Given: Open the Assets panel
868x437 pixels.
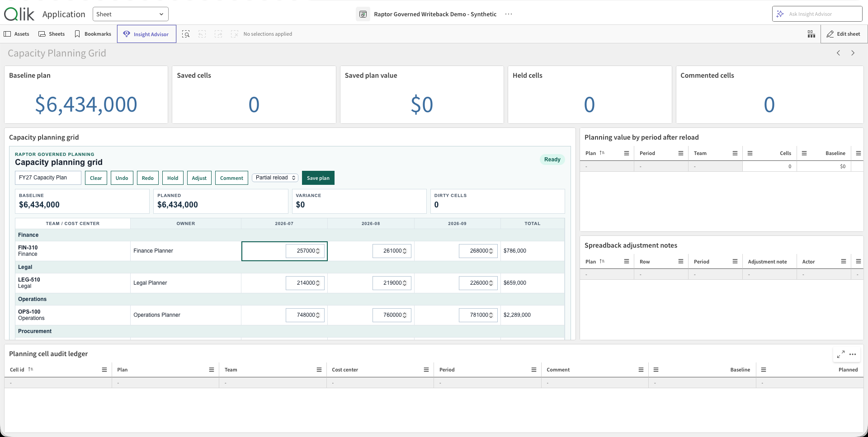Looking at the screenshot, I should click(17, 34).
